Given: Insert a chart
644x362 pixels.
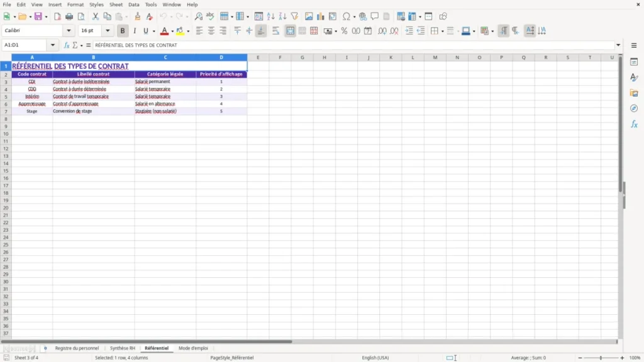Looking at the screenshot, I should pyautogui.click(x=321, y=16).
